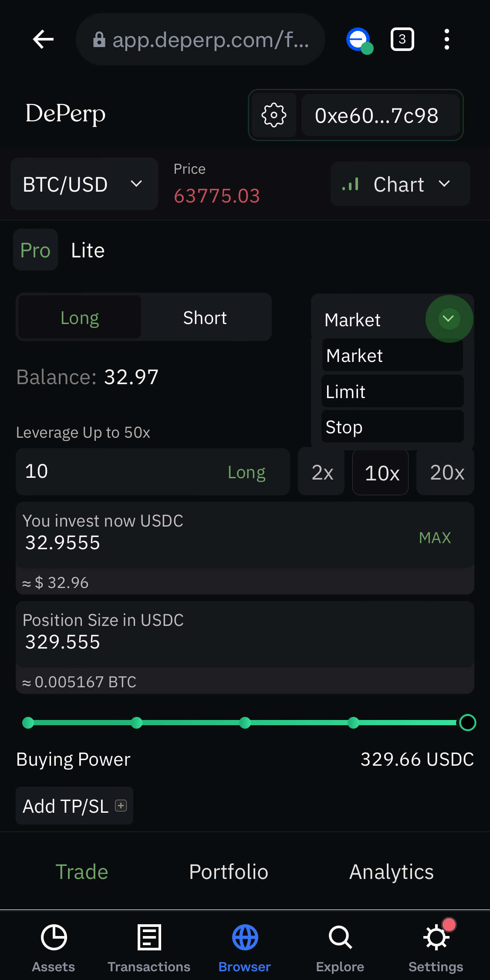
Task: Set investment amount with MAX
Action: tap(435, 538)
